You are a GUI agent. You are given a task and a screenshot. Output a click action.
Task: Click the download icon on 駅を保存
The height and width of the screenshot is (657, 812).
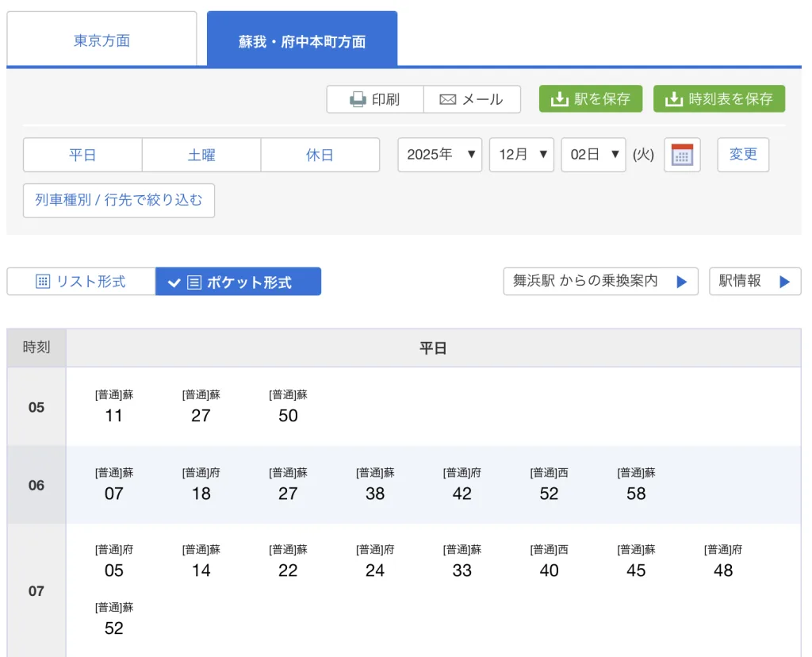560,99
